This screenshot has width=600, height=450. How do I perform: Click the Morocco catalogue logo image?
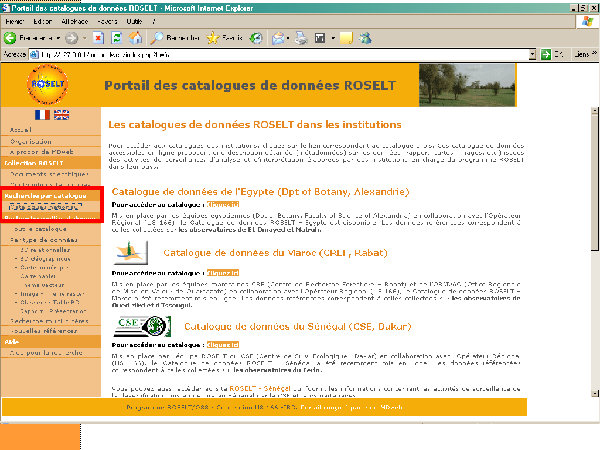(131, 253)
